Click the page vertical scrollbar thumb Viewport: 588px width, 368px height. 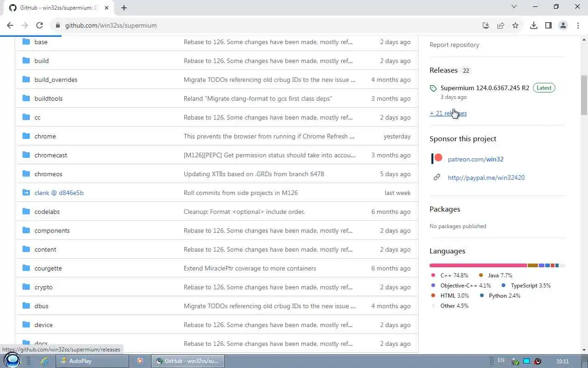pyautogui.click(x=584, y=95)
